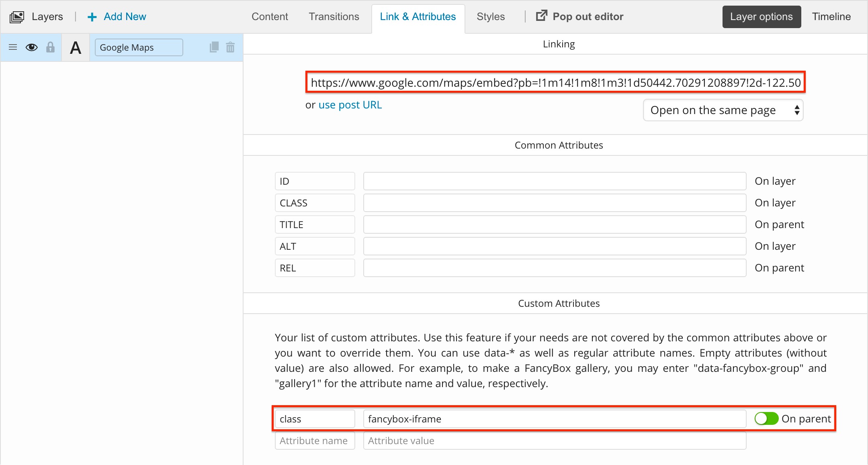
Task: Toggle visibility eye of the Google Maps layer
Action: [x=32, y=47]
